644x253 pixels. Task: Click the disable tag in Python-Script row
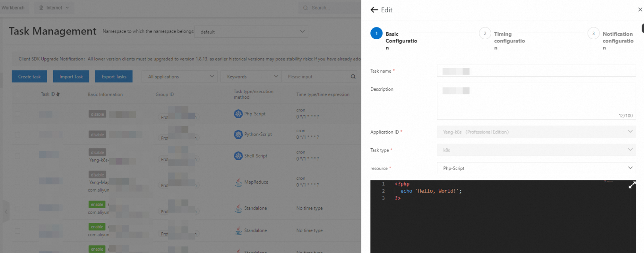[97, 135]
